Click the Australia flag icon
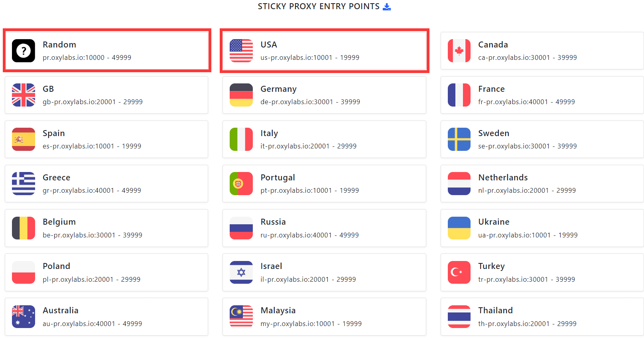 24,316
